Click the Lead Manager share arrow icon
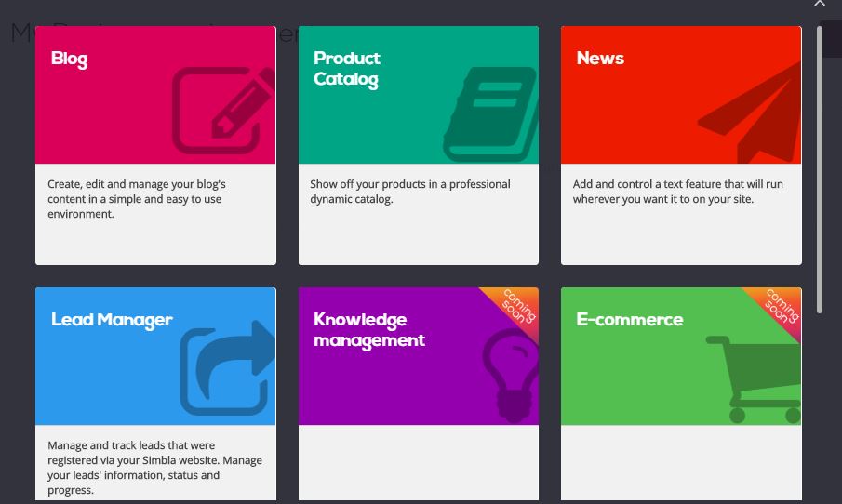 [x=228, y=367]
